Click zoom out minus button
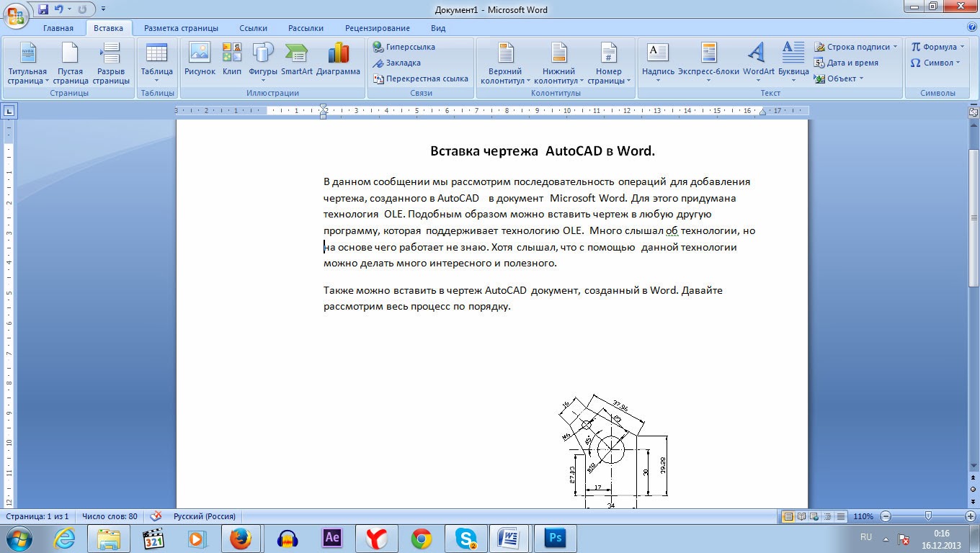Image resolution: width=980 pixels, height=553 pixels. click(886, 516)
